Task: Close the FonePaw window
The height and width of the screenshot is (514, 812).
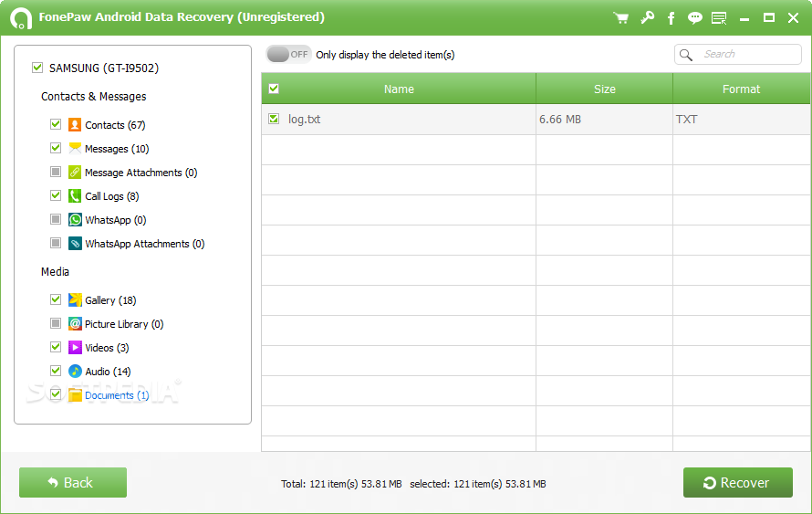Action: tap(793, 18)
